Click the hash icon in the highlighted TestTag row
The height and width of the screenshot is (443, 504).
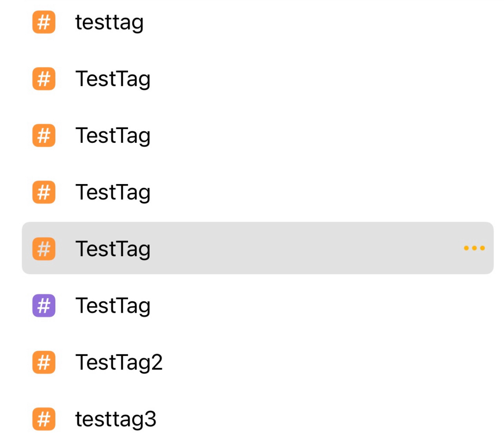point(44,249)
